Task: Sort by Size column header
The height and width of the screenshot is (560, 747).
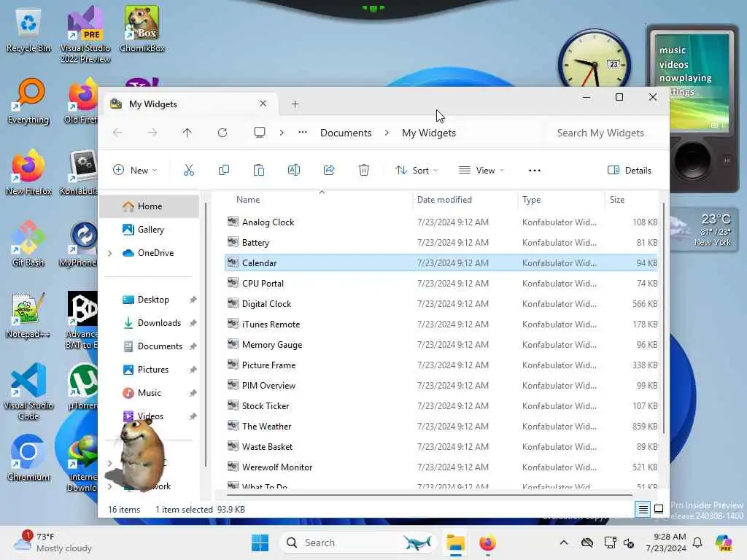Action: coord(632,200)
